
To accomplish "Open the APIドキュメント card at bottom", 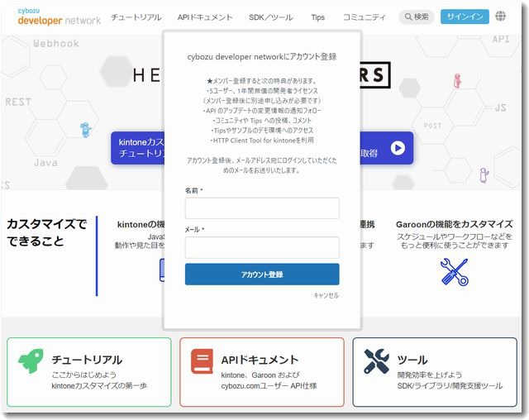I will coord(262,372).
